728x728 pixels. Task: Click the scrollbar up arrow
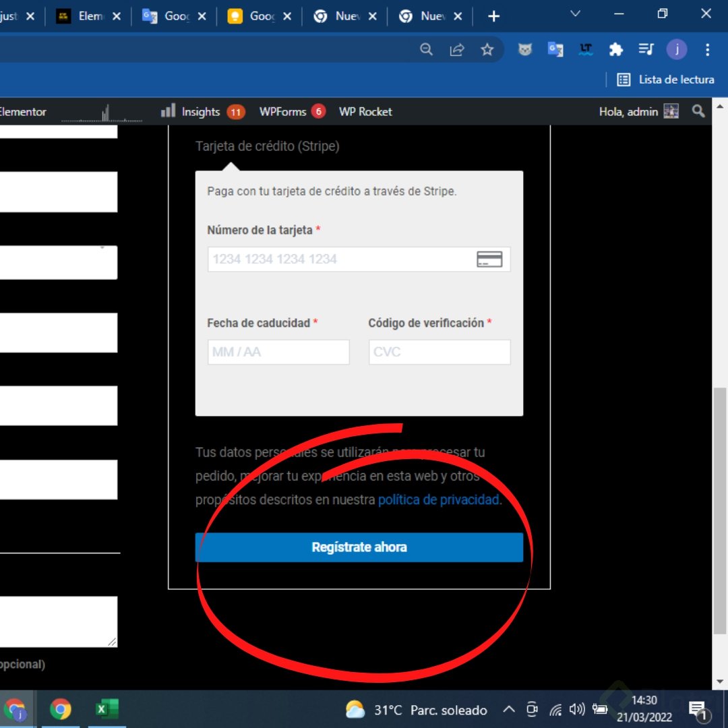tap(720, 107)
